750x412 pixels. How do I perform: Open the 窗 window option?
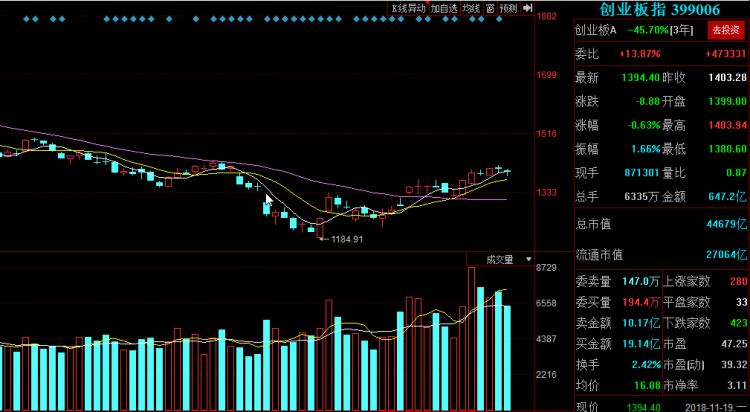click(x=491, y=8)
